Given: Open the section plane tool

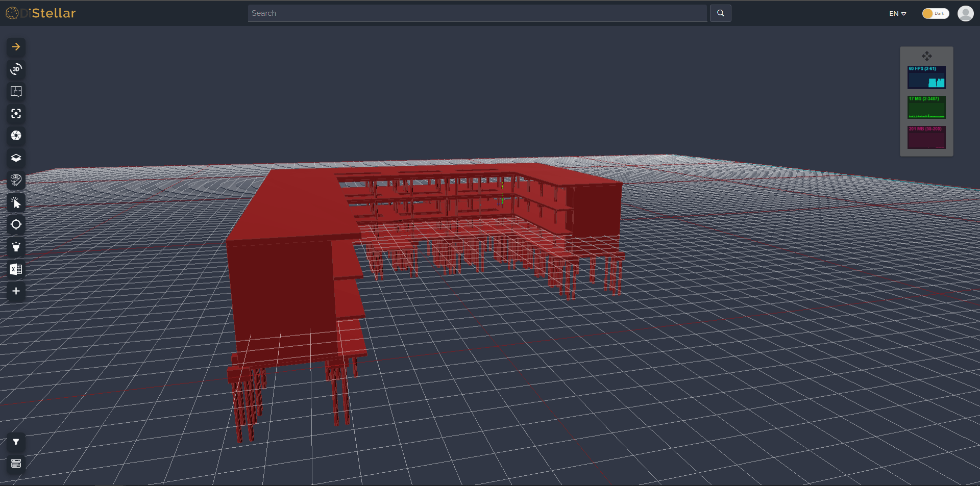Looking at the screenshot, I should (x=16, y=91).
